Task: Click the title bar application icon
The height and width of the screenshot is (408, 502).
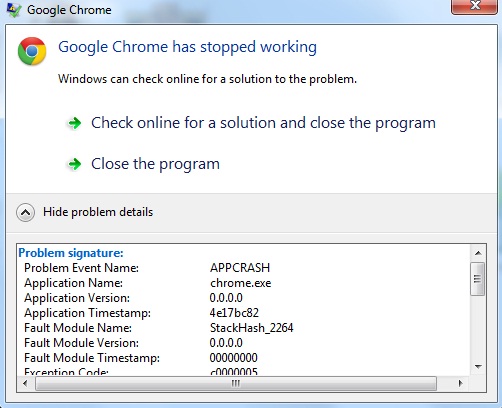Action: pyautogui.click(x=14, y=10)
